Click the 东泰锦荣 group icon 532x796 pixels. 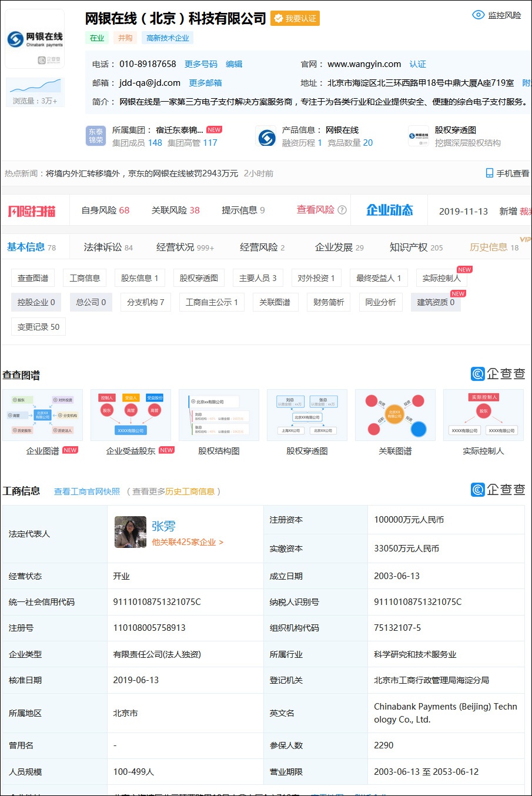click(96, 136)
